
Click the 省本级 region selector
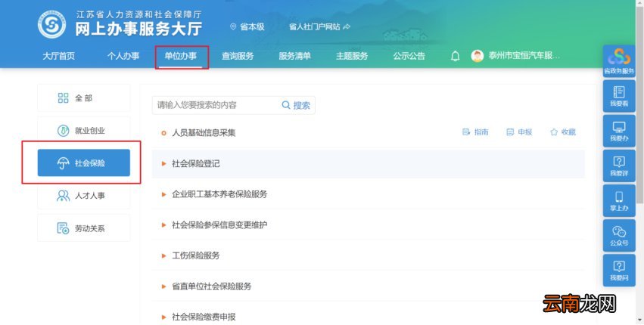click(247, 26)
